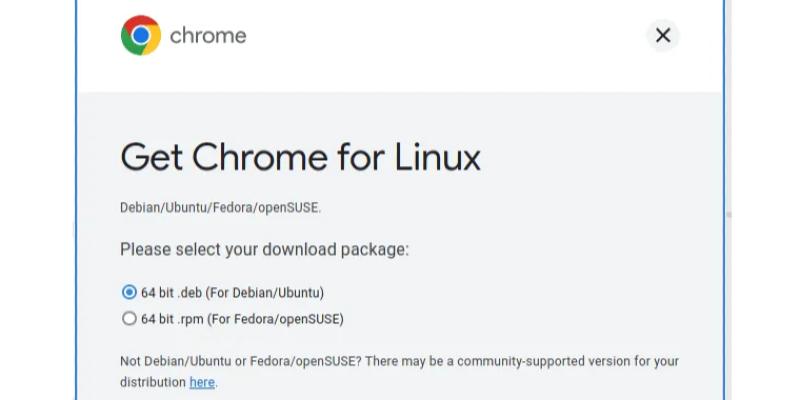Click the "64 bit .rpm" option text

coord(172,319)
